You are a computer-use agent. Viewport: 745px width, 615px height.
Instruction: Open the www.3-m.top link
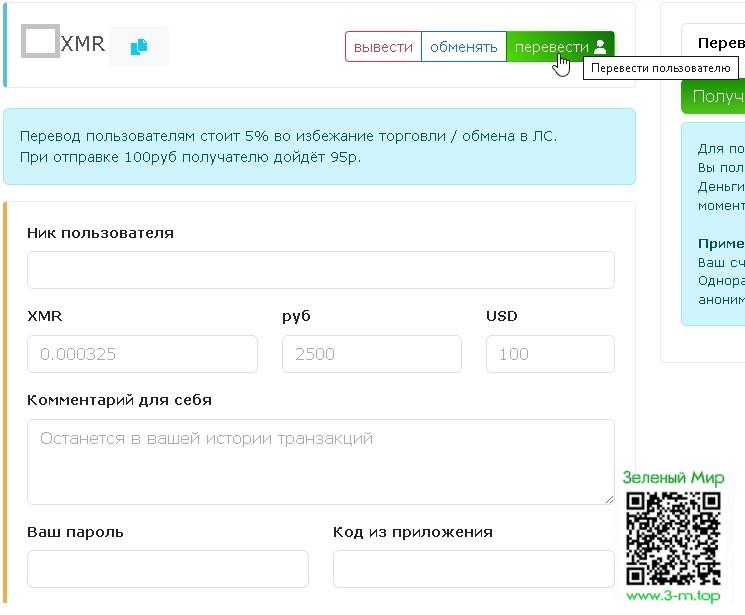(673, 596)
